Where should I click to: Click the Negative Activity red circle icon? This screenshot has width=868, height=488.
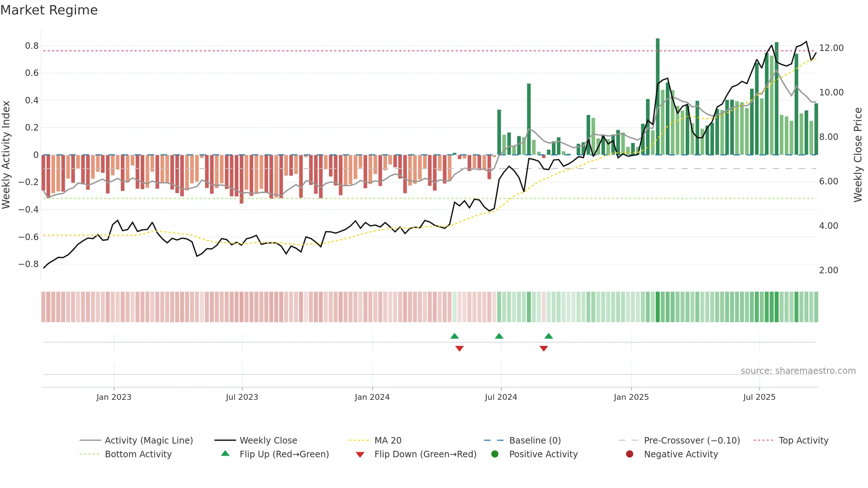(630, 454)
